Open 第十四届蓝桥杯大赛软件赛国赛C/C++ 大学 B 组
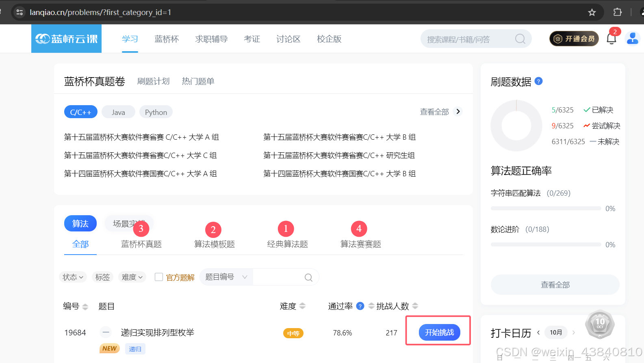Screen dimensions: 644x363 click(340, 174)
